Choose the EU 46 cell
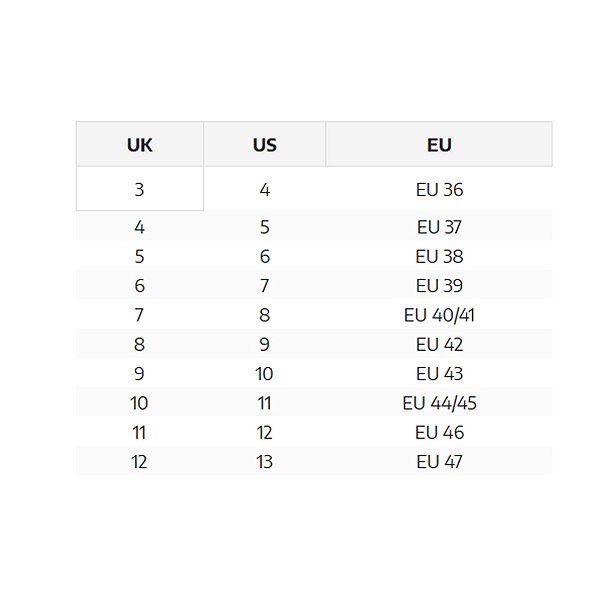600x600 pixels. point(439,432)
